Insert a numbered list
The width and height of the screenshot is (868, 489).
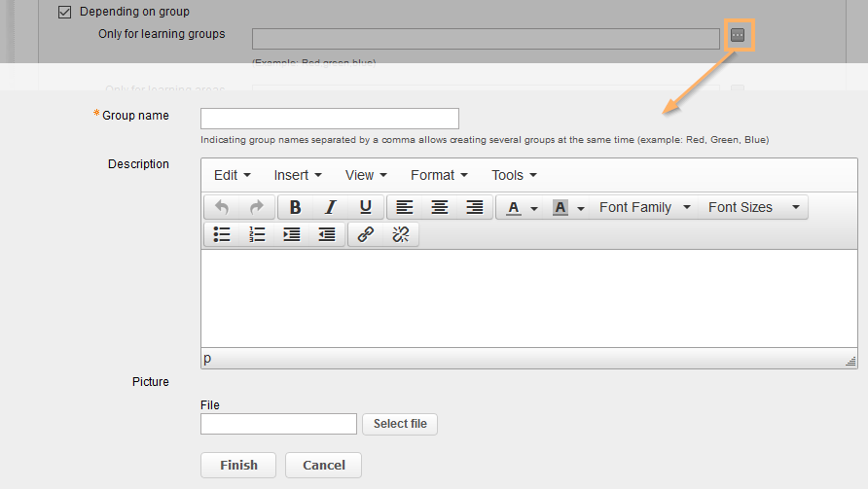[257, 234]
